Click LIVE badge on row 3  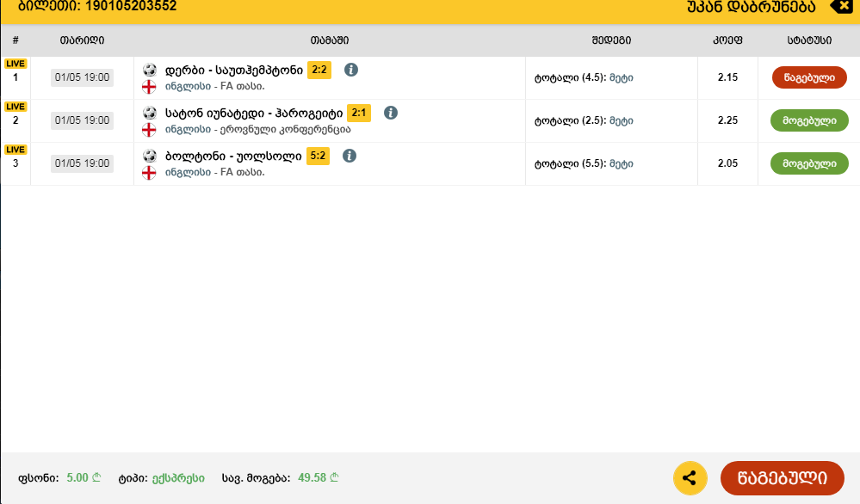point(15,150)
